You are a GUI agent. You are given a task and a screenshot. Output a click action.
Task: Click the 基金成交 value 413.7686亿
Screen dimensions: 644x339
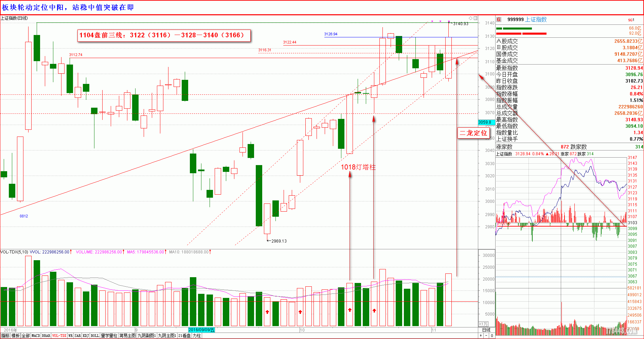630,61
